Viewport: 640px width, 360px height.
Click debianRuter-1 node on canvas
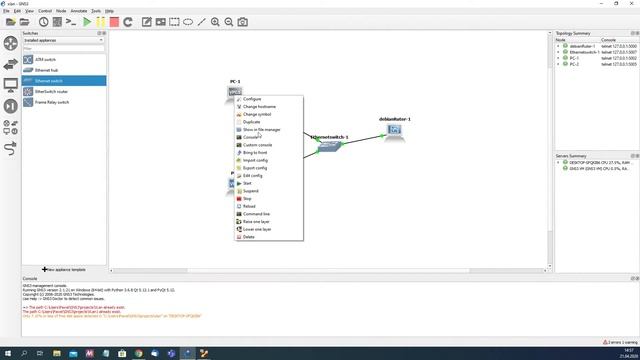click(394, 132)
